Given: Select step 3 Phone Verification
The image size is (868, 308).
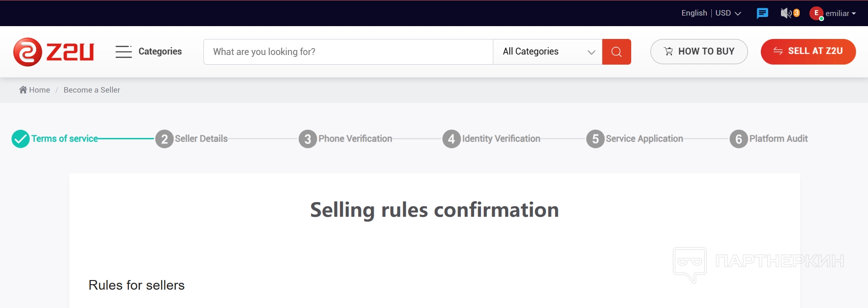Looking at the screenshot, I should [308, 139].
